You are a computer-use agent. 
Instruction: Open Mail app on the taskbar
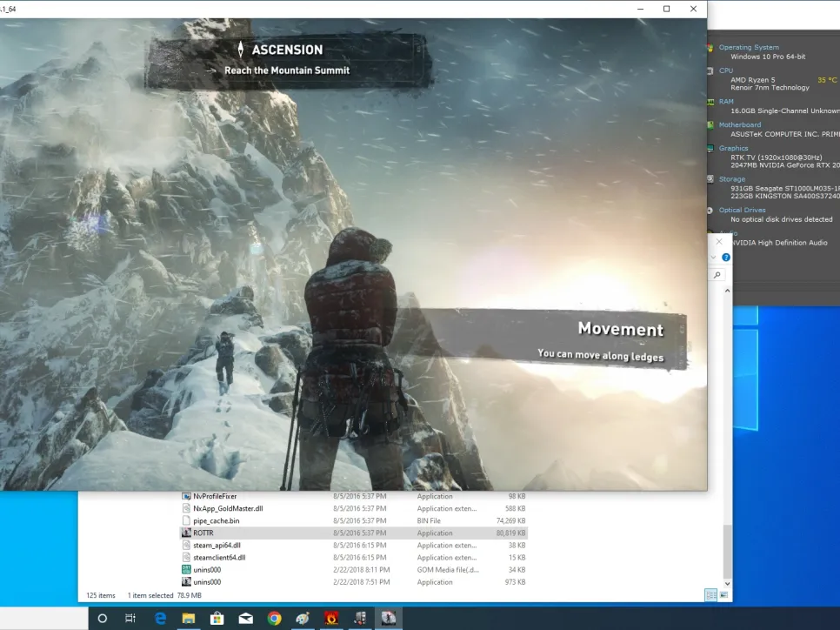tap(246, 618)
